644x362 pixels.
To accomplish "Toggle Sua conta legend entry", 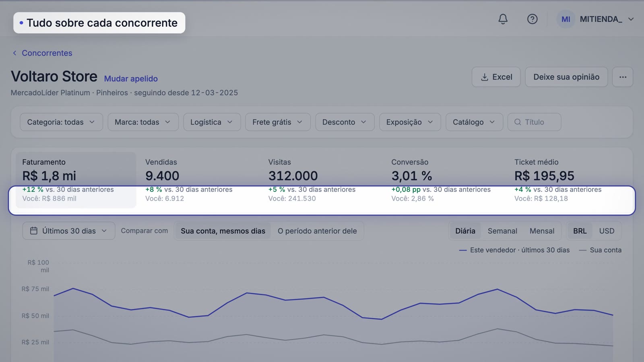I will pos(600,250).
